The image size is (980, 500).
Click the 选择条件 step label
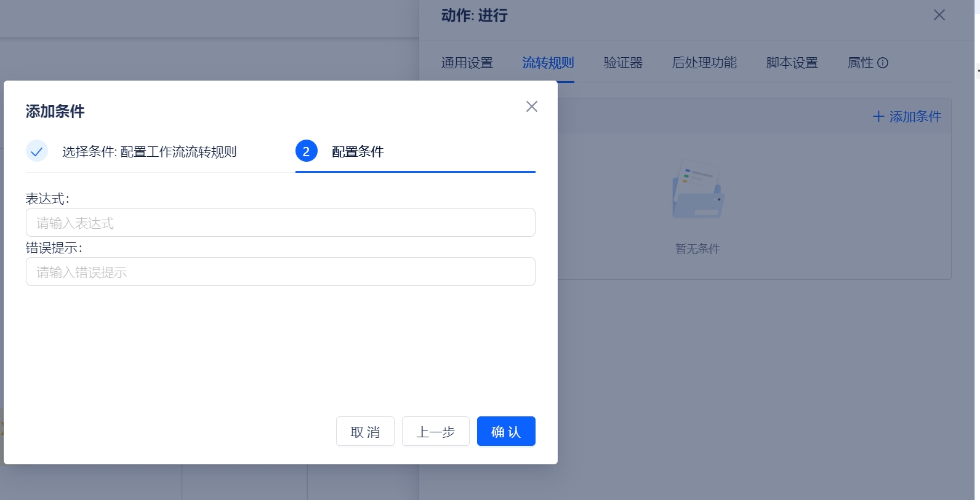pyautogui.click(x=149, y=152)
